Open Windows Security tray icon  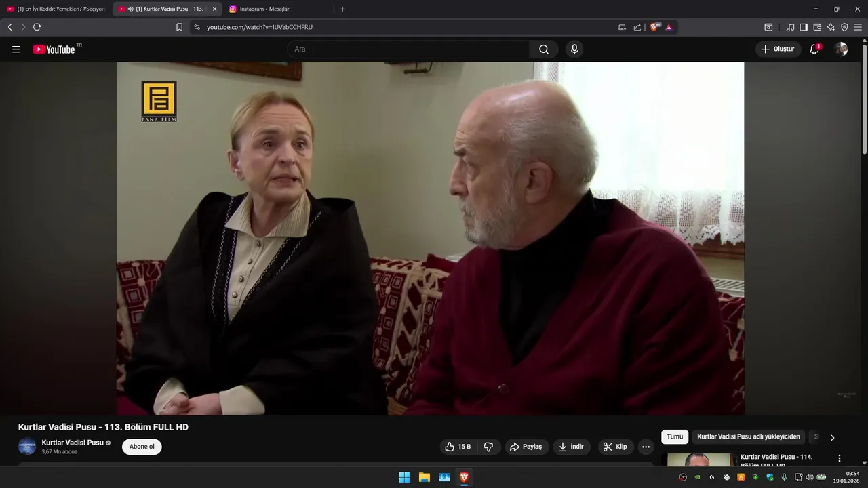[x=770, y=477]
